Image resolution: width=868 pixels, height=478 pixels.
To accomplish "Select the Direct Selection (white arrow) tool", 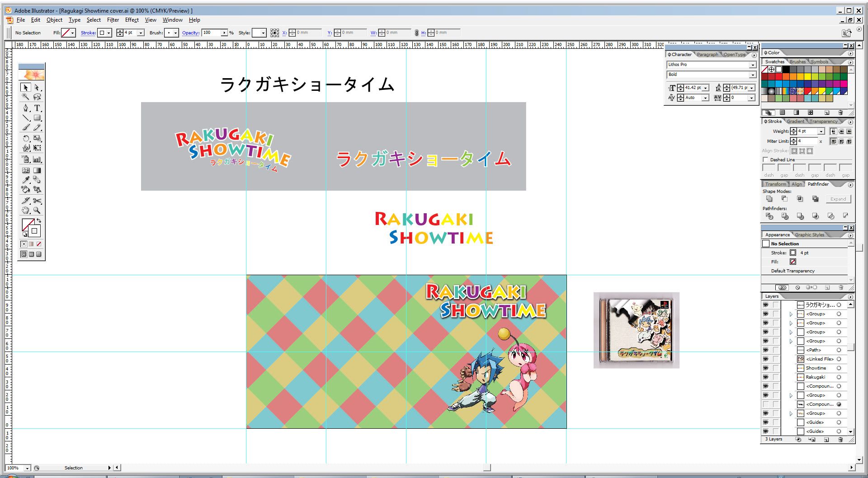I will click(37, 87).
